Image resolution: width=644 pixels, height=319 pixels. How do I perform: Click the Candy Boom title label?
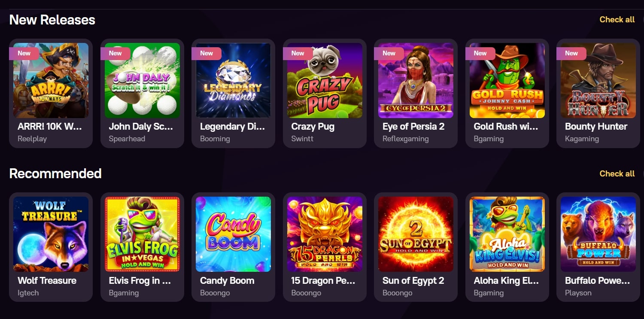point(227,281)
